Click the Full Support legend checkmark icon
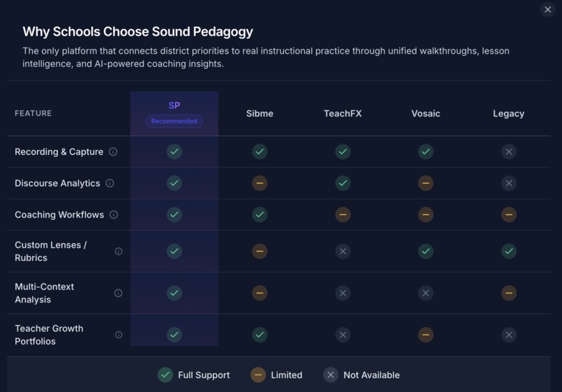This screenshot has height=392, width=562. tap(165, 375)
